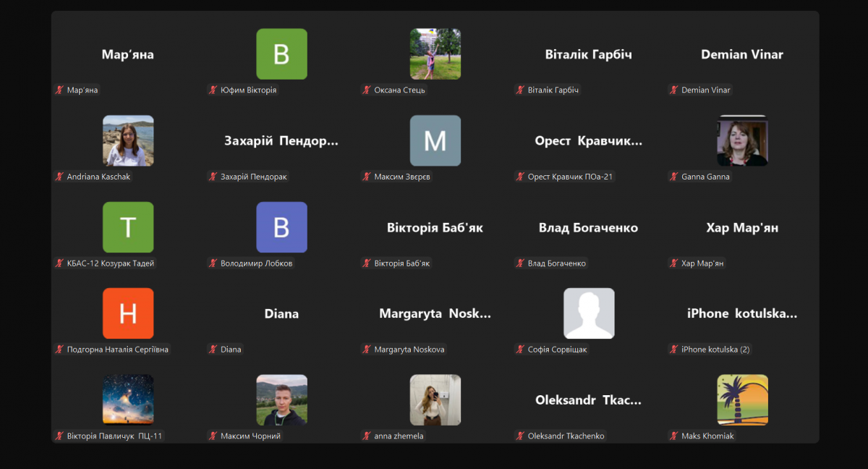
Task: Click muted mic icon beside Oleksandr Tkachenko label
Action: [x=520, y=436]
